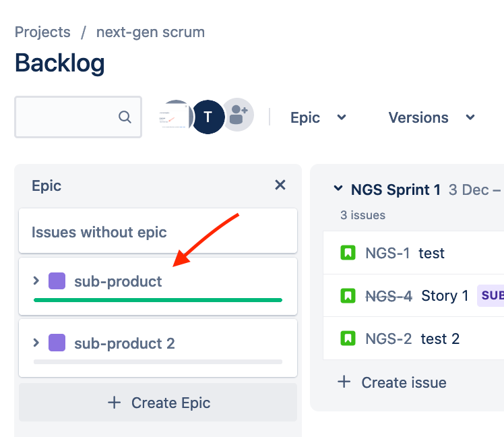Expand the sub-product 2 epic

[36, 343]
